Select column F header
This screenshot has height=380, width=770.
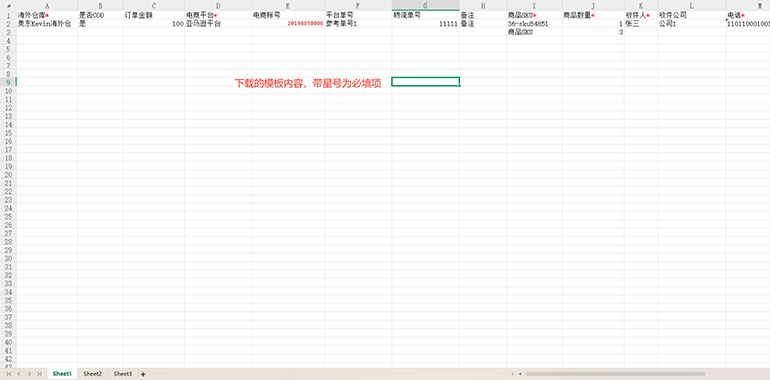pyautogui.click(x=358, y=6)
